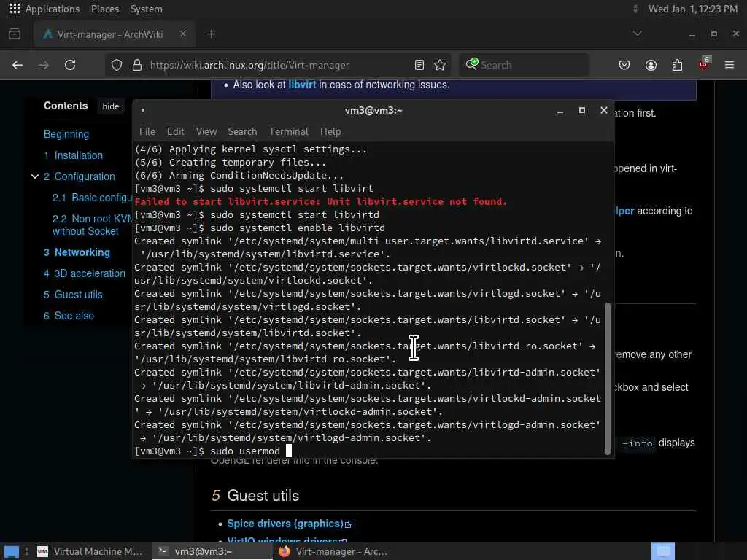Open the System menu
The width and height of the screenshot is (747, 560).
click(146, 9)
